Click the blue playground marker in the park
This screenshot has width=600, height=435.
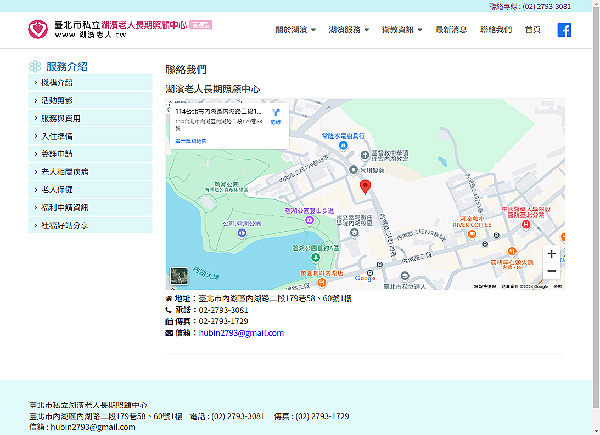241,232
